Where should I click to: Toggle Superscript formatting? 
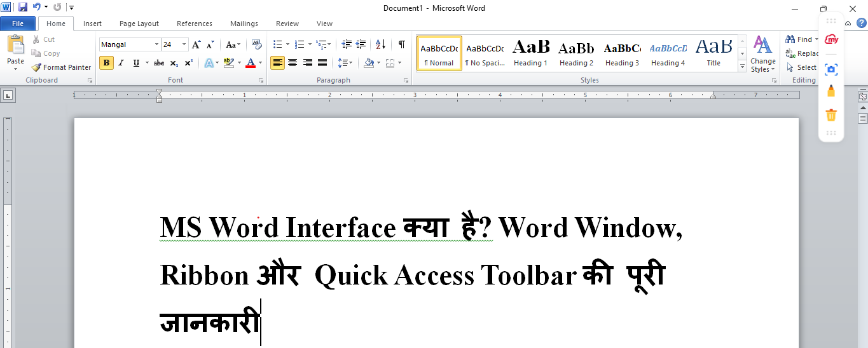click(189, 63)
